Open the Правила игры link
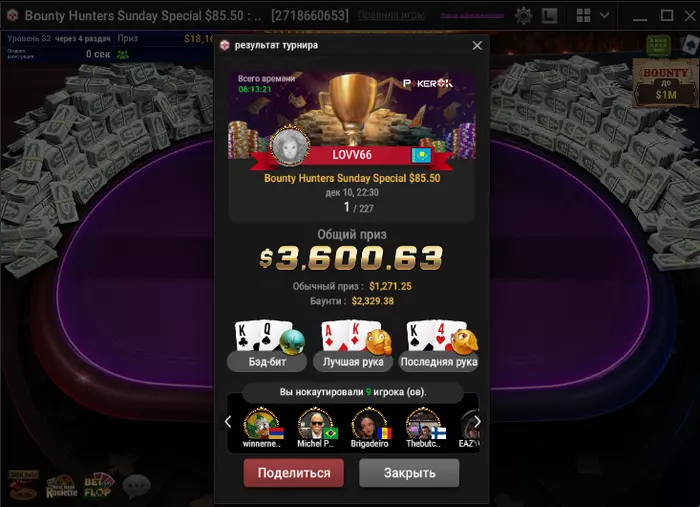The height and width of the screenshot is (507, 700). (x=391, y=15)
